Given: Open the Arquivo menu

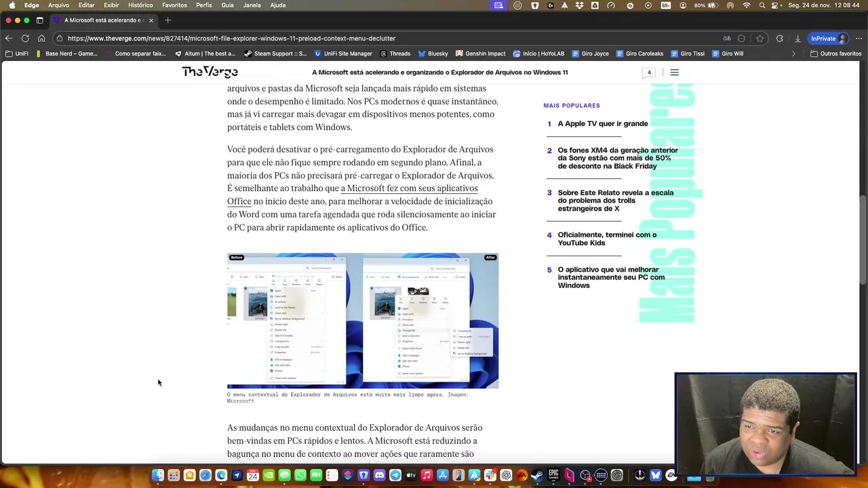Looking at the screenshot, I should click(58, 5).
